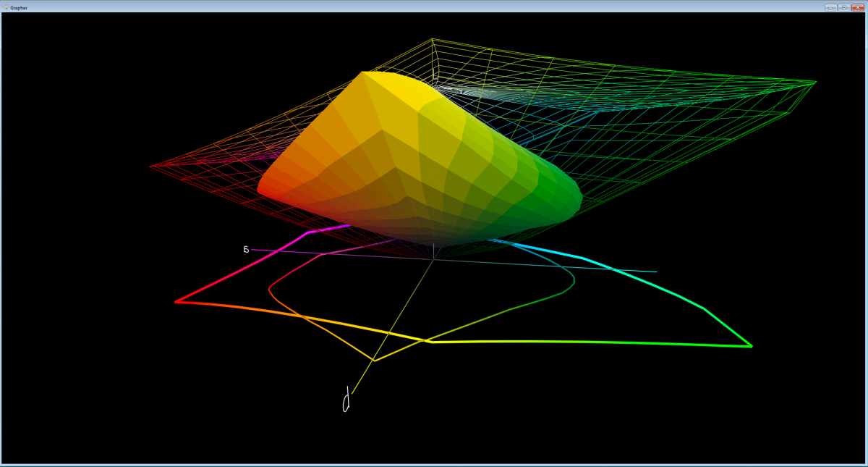
Task: Click the Grapher application icon in title bar
Action: (5, 7)
